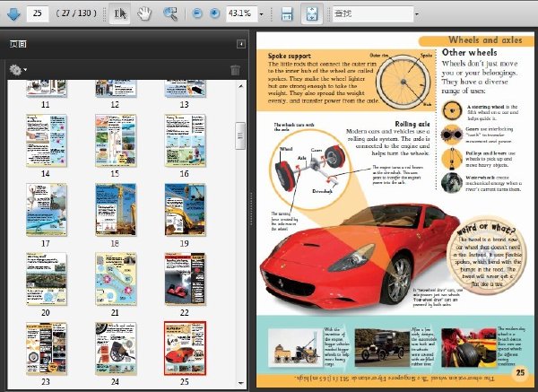Click the pulleys and levers icon

click(x=451, y=159)
